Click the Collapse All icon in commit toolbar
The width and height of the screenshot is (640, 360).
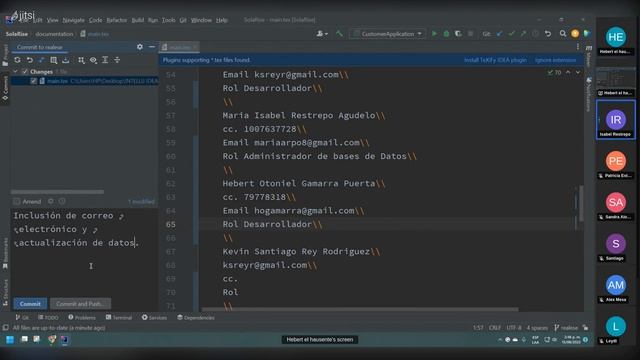pyautogui.click(x=117, y=60)
